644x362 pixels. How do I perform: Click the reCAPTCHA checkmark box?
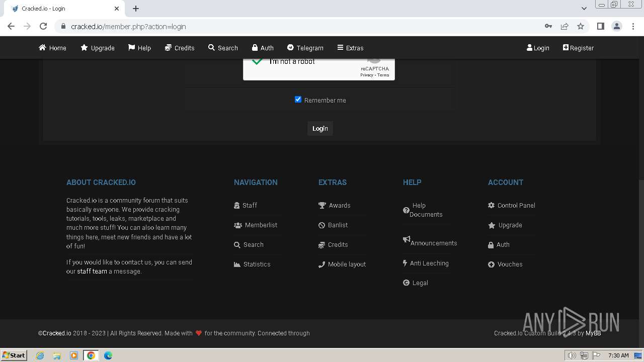[257, 61]
